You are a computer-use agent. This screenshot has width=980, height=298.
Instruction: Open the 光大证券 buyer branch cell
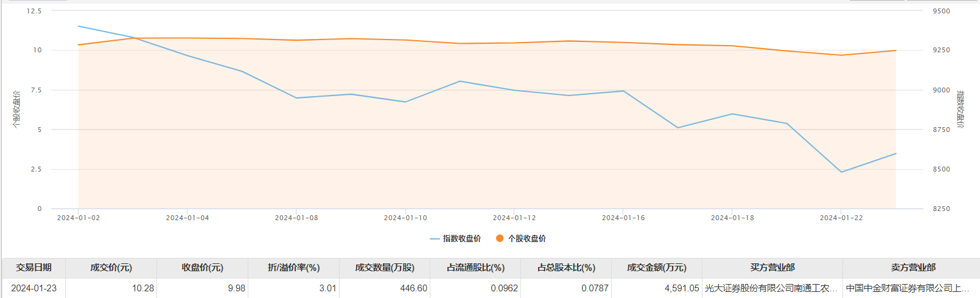pyautogui.click(x=771, y=288)
